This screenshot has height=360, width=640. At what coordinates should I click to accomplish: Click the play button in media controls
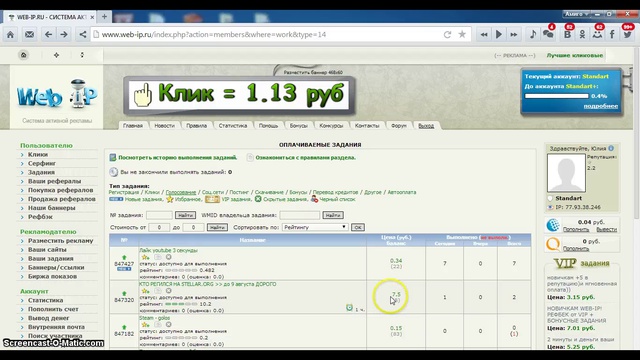coord(499,34)
